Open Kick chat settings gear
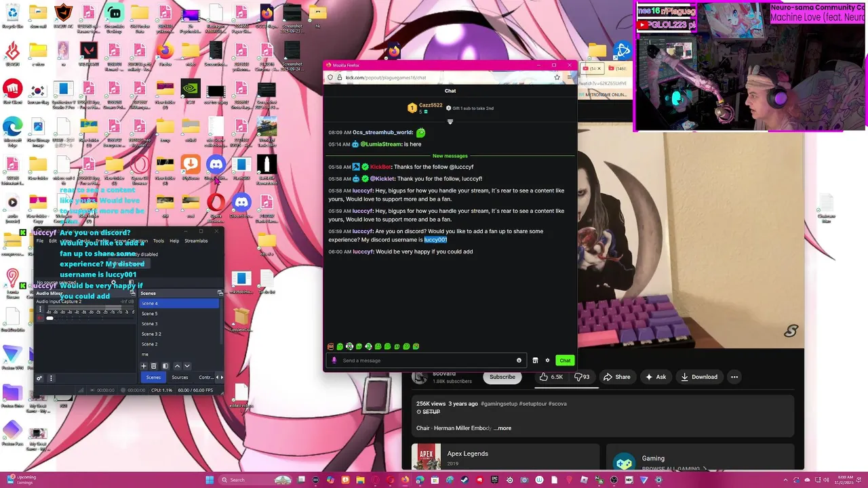The image size is (868, 488). [x=547, y=361]
